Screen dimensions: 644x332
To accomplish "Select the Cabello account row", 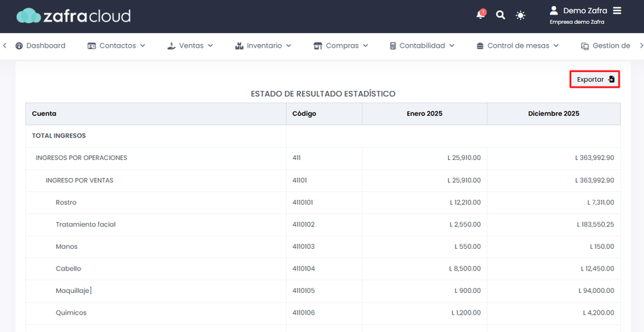I will [x=323, y=269].
